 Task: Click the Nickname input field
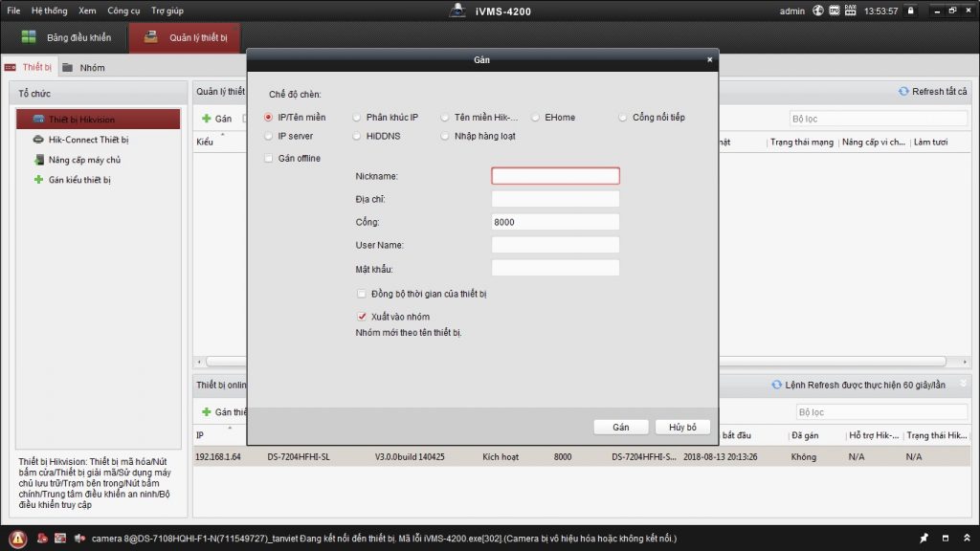[x=555, y=176]
